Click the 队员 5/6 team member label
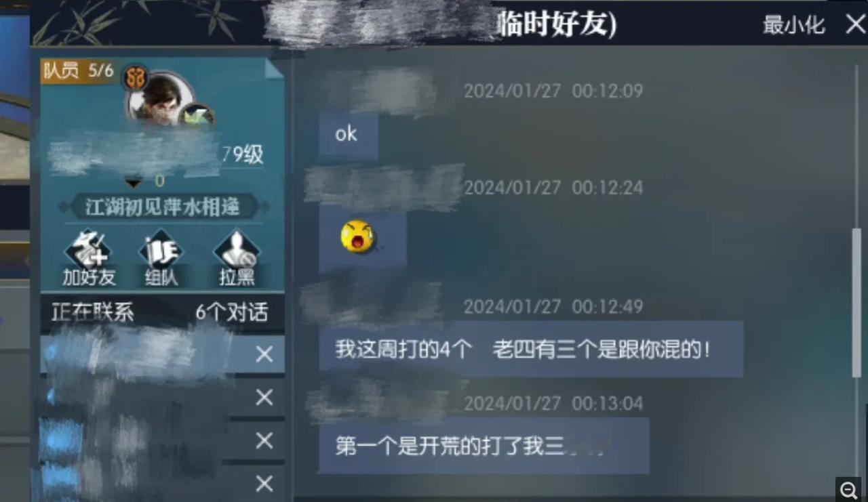This screenshot has width=868, height=502. pos(78,70)
